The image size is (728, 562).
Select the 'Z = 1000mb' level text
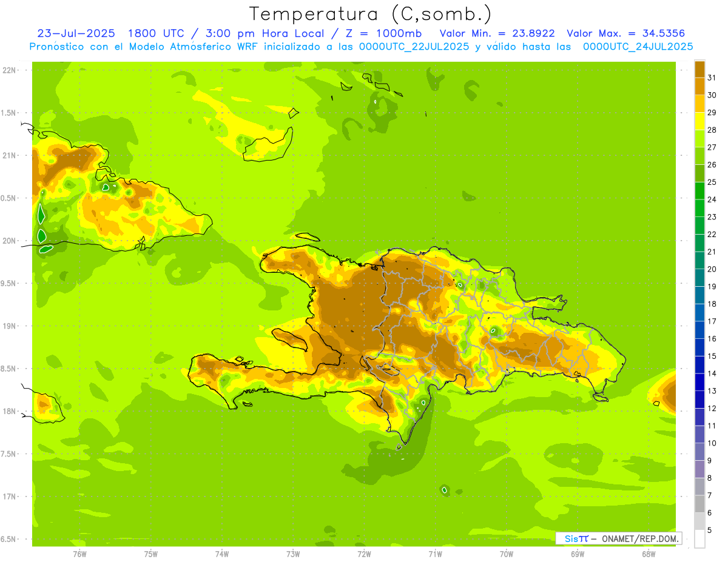click(385, 33)
